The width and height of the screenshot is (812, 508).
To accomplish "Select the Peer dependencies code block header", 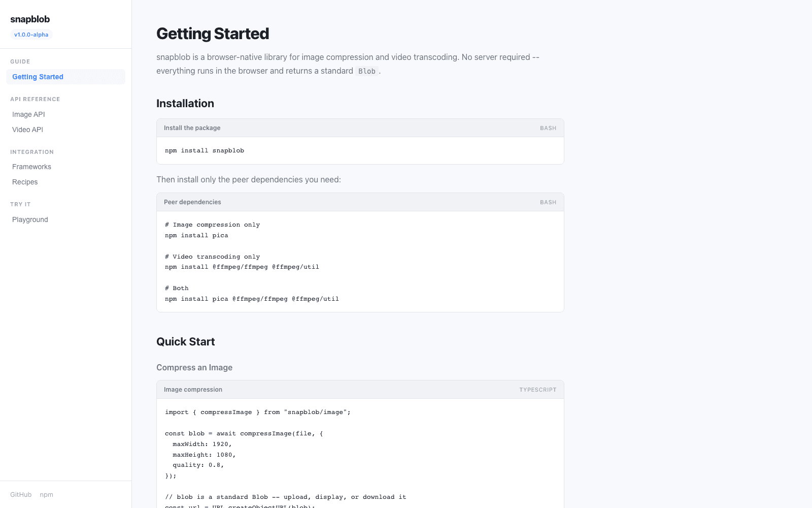I will tap(192, 202).
